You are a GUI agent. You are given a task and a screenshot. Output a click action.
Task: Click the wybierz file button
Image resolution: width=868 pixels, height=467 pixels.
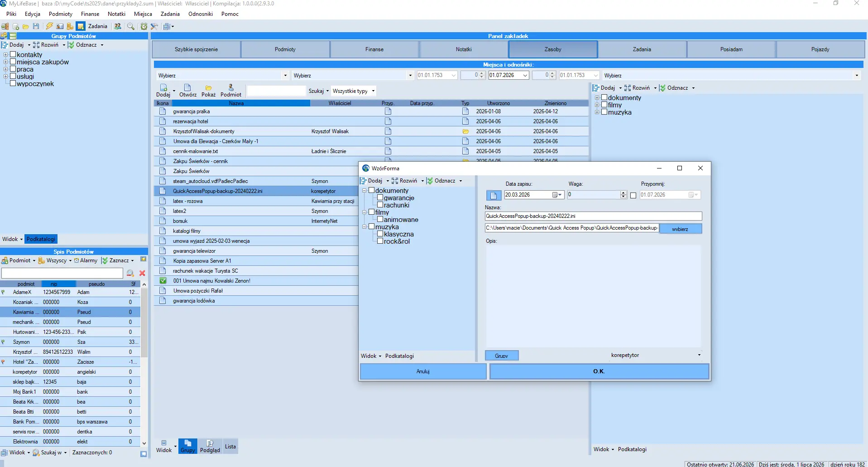680,229
